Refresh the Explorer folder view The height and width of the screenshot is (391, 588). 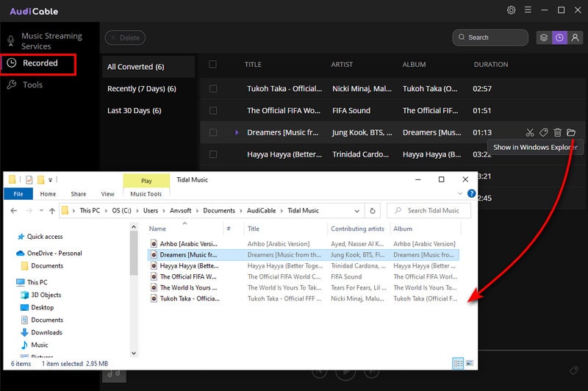[373, 210]
